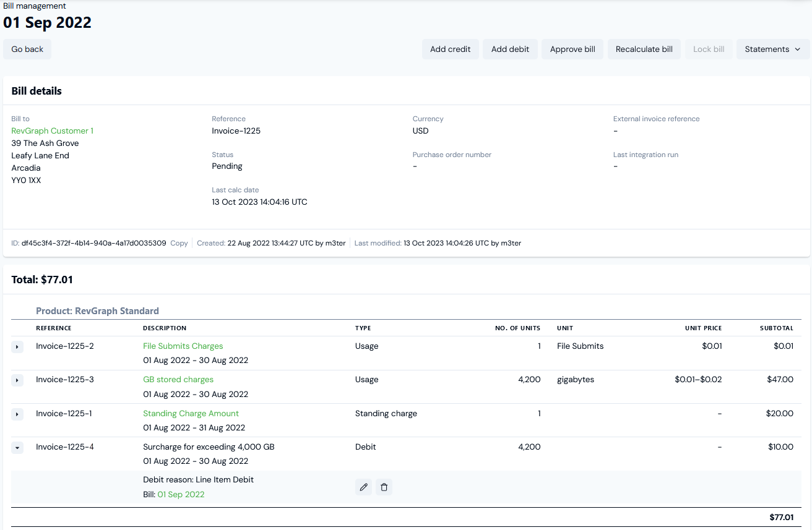The image size is (812, 530).
Task: Open the 01 Sep 2022 bill link
Action: pyautogui.click(x=181, y=495)
